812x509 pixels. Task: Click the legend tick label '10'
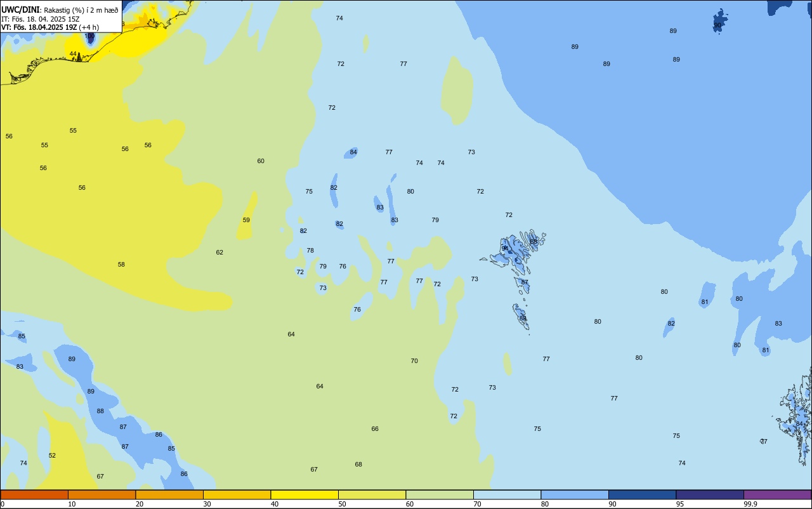pos(72,504)
